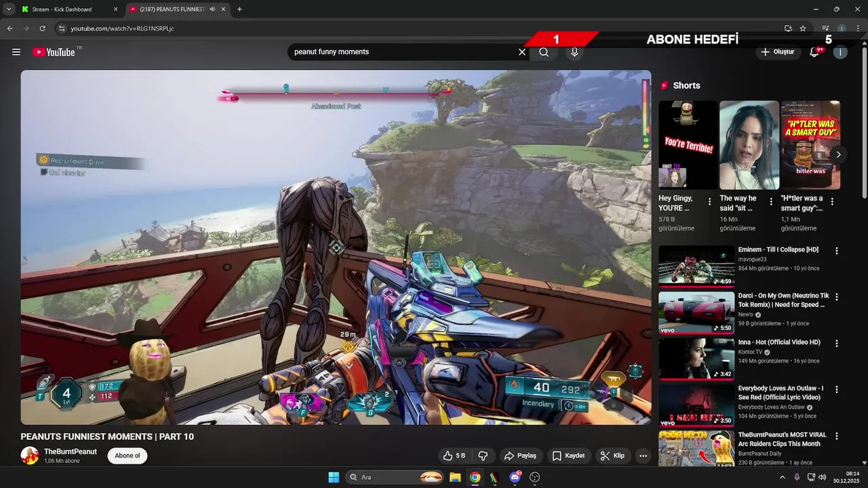Open YouTube notifications bell

click(815, 52)
